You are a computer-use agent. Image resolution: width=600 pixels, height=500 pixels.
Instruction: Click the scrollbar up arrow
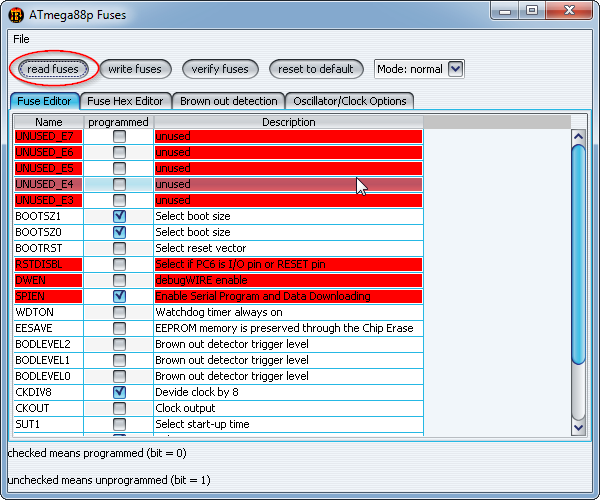tap(578, 137)
